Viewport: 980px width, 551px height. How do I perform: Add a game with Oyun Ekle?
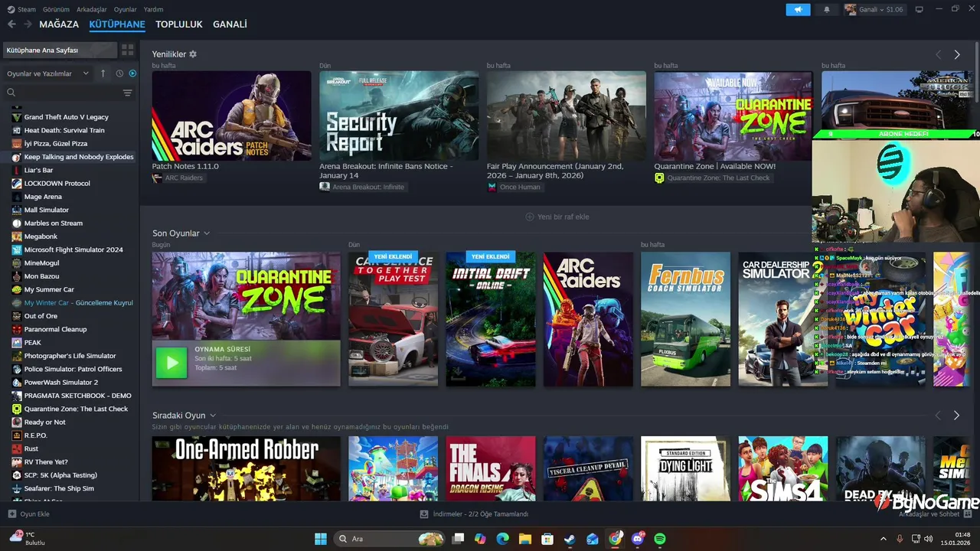pyautogui.click(x=29, y=514)
